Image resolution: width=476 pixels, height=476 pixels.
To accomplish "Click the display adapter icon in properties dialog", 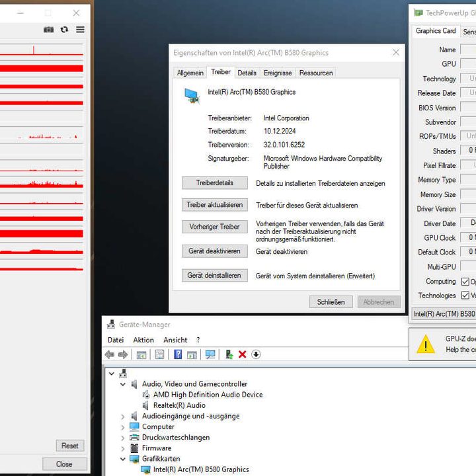I will [192, 96].
